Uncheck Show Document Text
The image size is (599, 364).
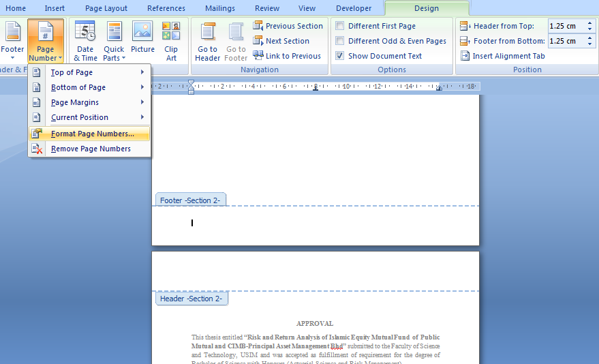coord(339,56)
